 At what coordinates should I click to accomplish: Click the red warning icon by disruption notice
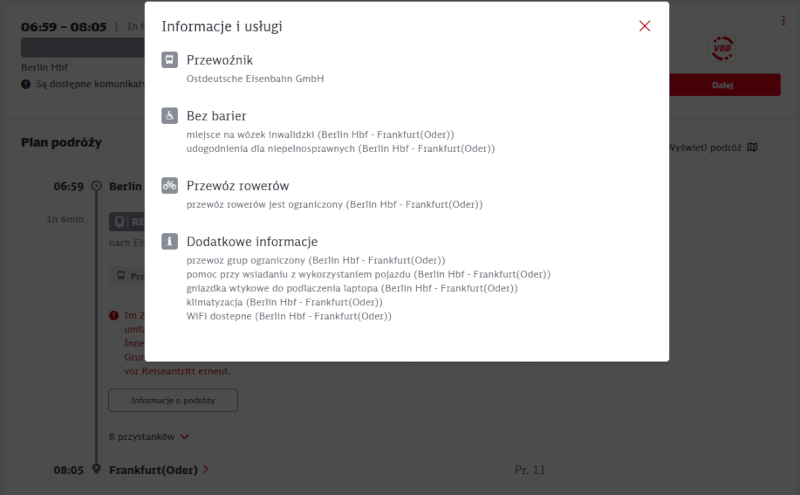(x=114, y=315)
